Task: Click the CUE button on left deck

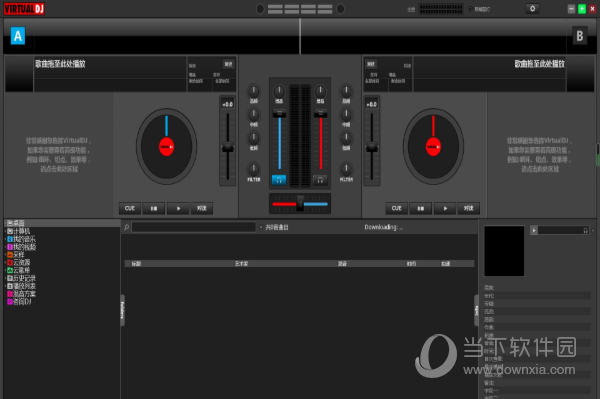Action: coord(130,208)
